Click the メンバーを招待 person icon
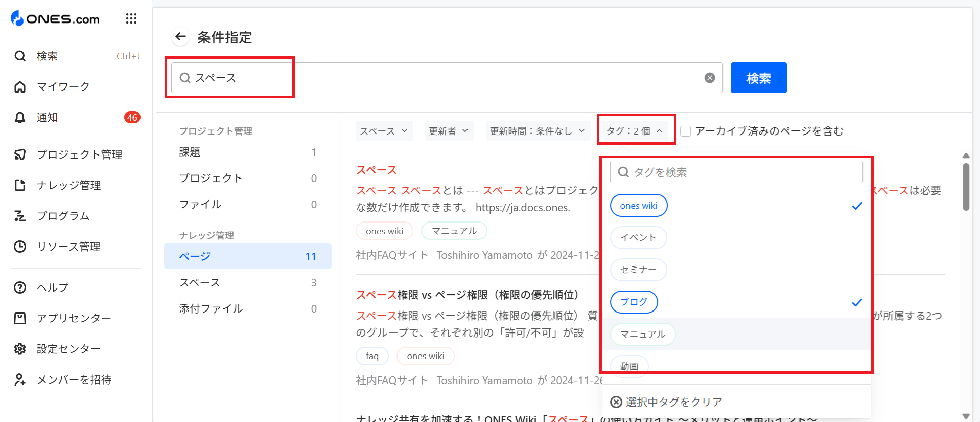This screenshot has height=422, width=980. point(20,380)
